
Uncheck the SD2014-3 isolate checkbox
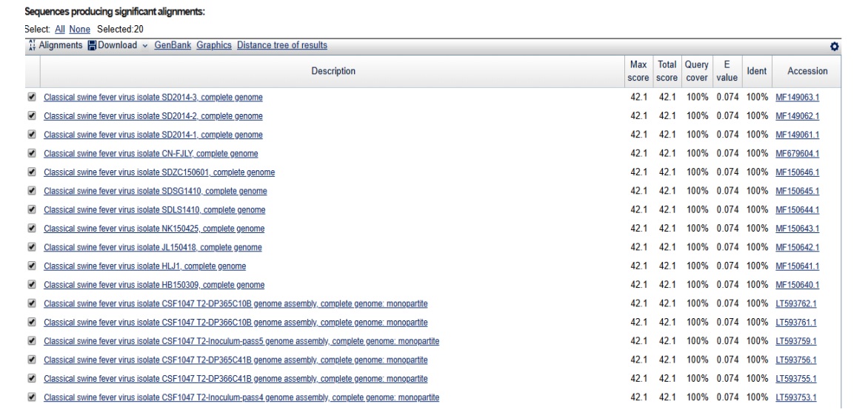(31, 97)
